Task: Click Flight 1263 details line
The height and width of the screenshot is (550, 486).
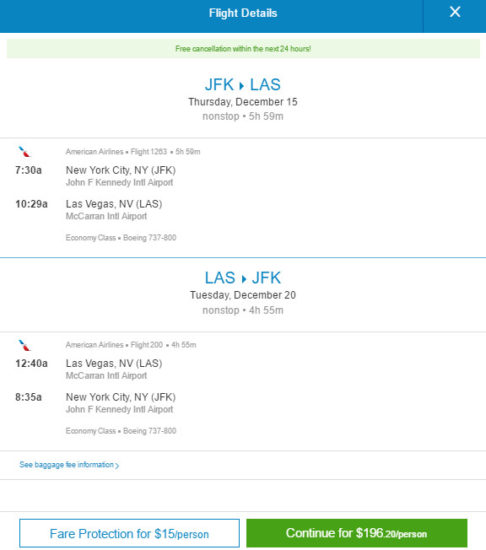Action: point(133,152)
